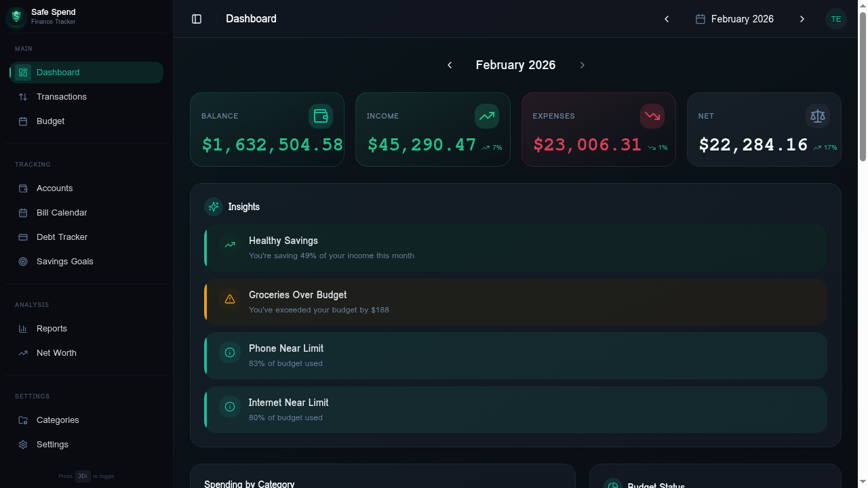The height and width of the screenshot is (488, 868).
Task: Select the Net Worth sidebar link
Action: tap(56, 352)
